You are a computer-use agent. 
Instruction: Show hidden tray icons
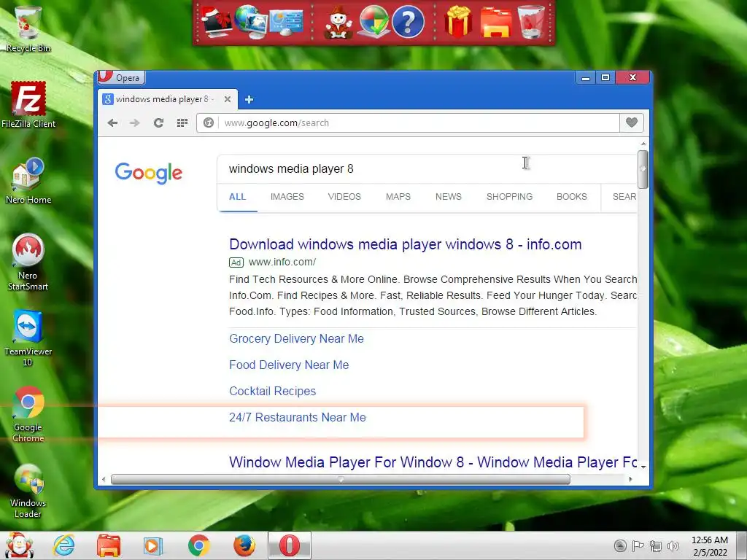coord(620,545)
